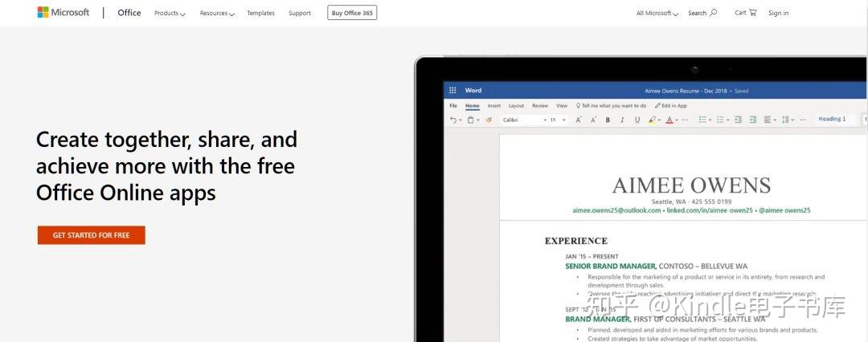868x342 pixels.
Task: Switch to the View tab
Action: click(x=562, y=106)
